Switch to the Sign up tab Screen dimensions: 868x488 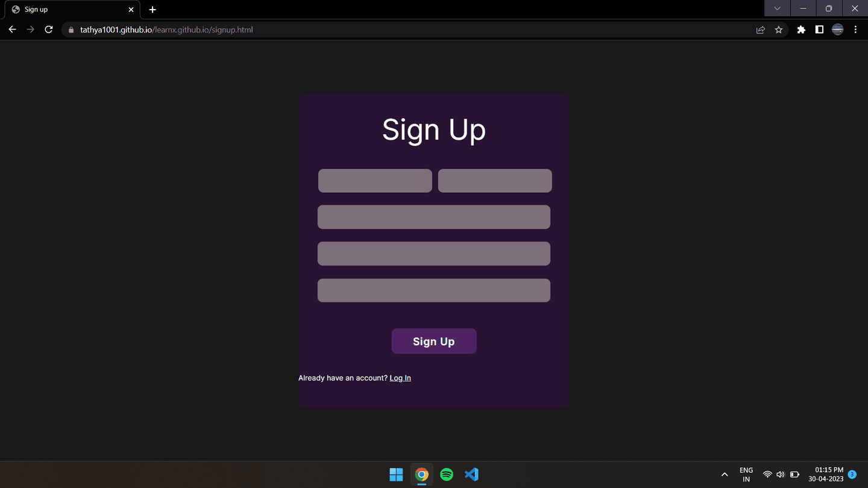coord(72,10)
